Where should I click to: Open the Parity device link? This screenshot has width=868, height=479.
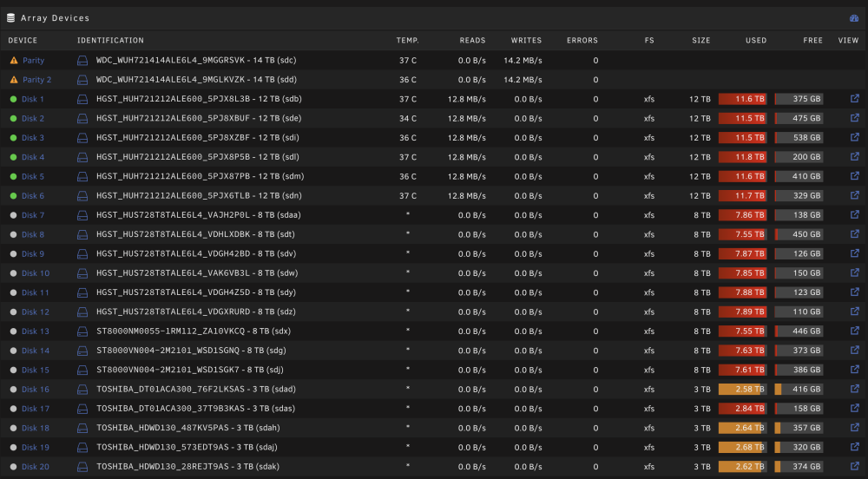point(33,60)
